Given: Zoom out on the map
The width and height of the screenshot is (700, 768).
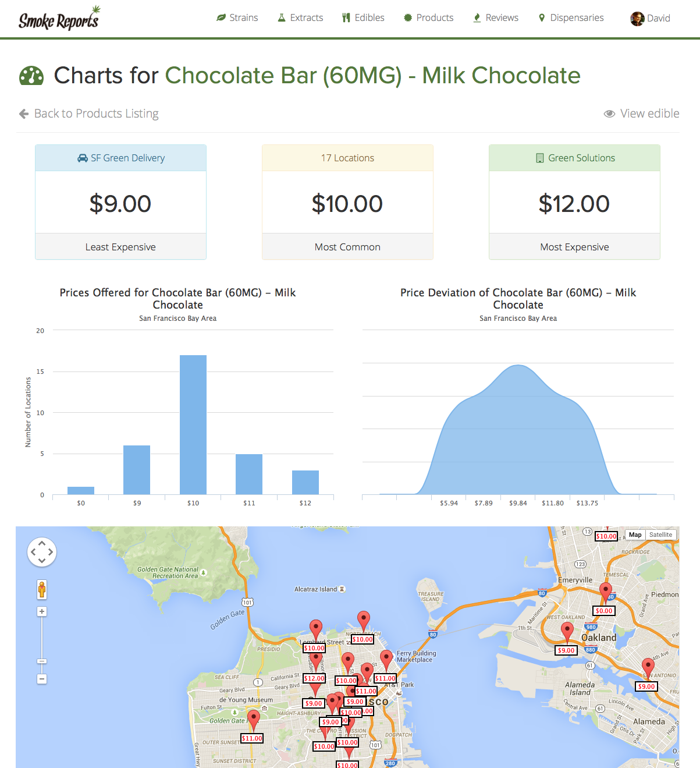Looking at the screenshot, I should click(x=42, y=679).
